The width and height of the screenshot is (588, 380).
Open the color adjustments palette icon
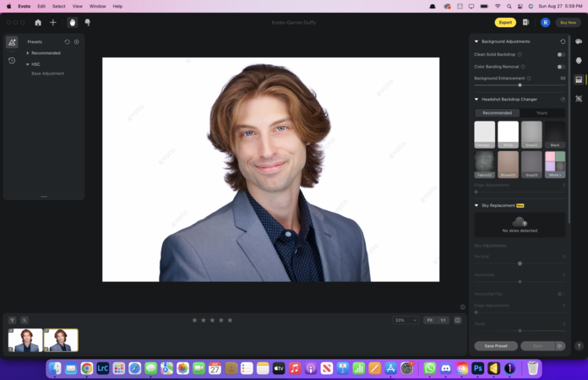579,41
